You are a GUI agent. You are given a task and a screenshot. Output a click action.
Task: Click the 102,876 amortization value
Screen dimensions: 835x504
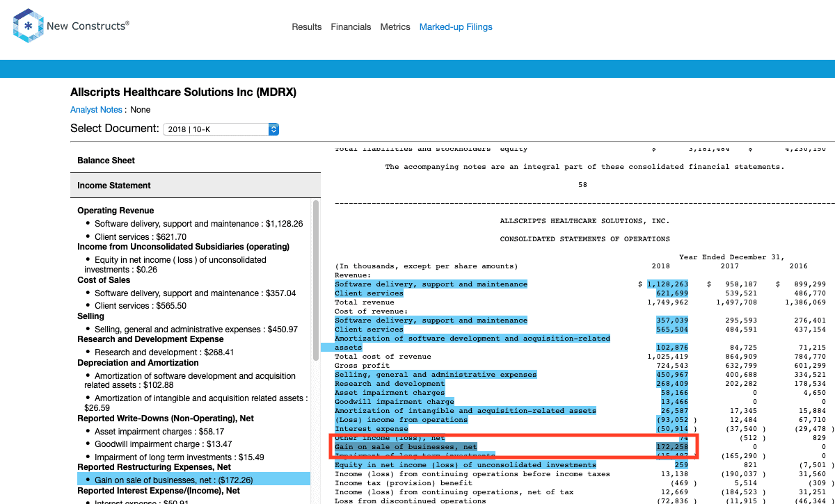672,348
